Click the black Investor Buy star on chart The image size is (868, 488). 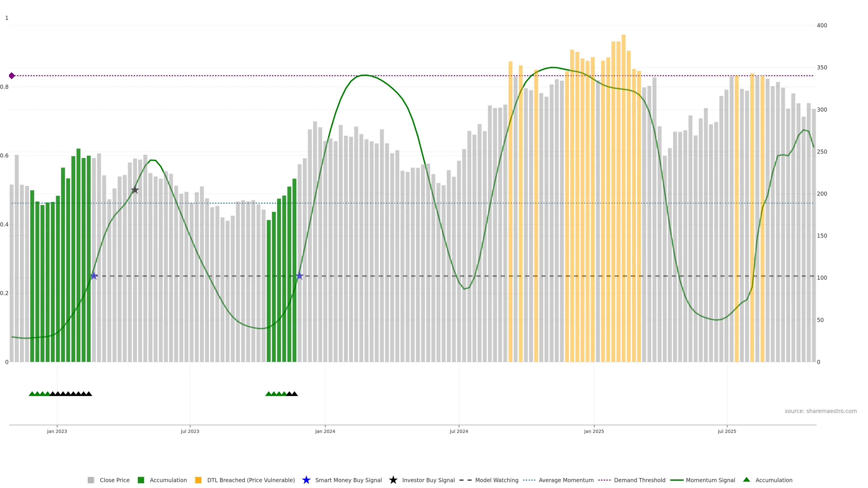[x=135, y=190]
